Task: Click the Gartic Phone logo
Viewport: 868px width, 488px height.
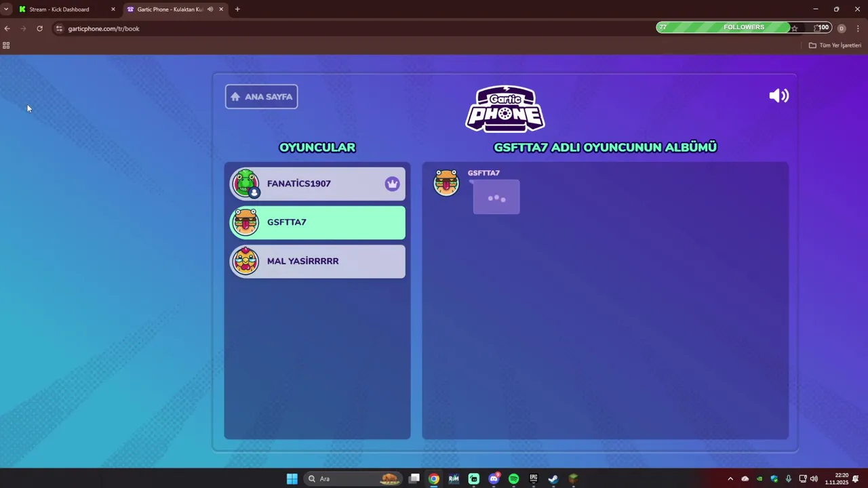Action: pyautogui.click(x=505, y=108)
